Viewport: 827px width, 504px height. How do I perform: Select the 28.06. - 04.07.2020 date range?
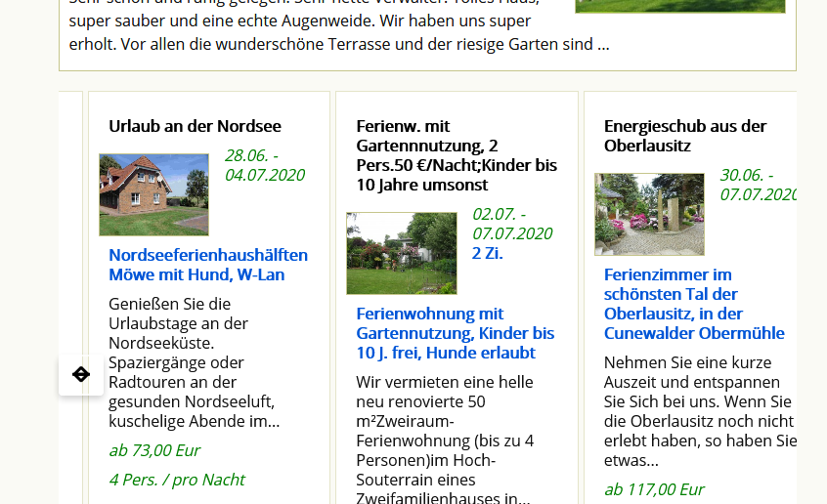264,165
